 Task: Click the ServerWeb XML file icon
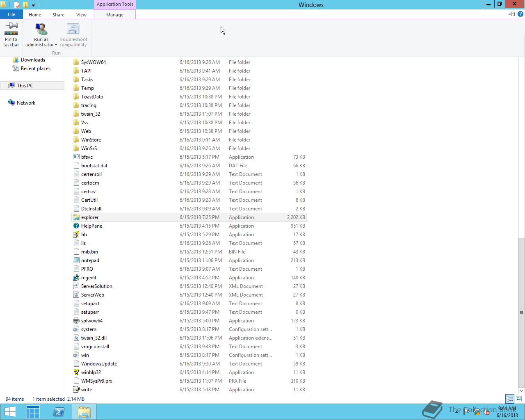coord(76,295)
